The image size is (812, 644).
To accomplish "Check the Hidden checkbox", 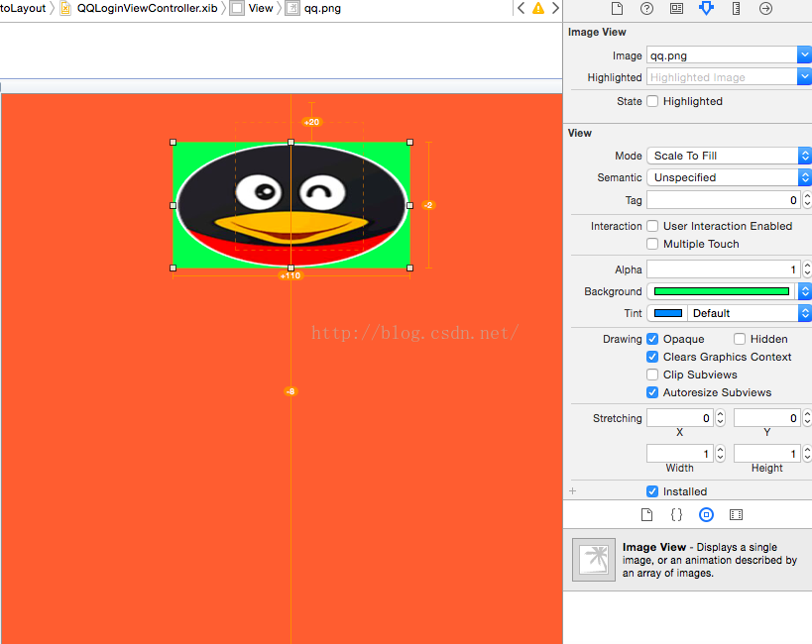I will point(740,339).
